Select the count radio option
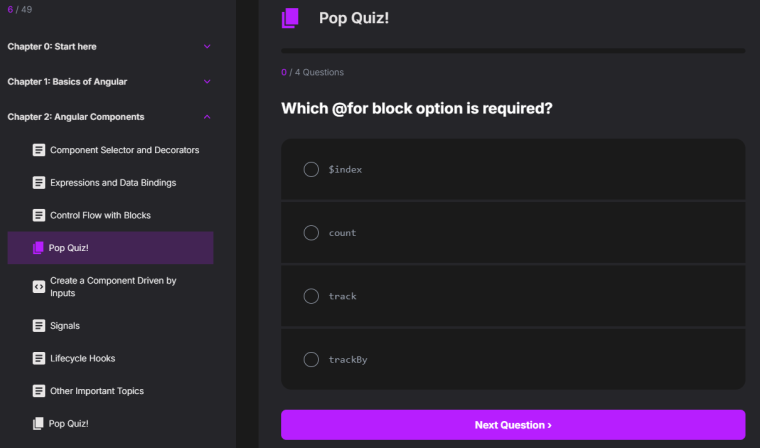 pyautogui.click(x=311, y=233)
